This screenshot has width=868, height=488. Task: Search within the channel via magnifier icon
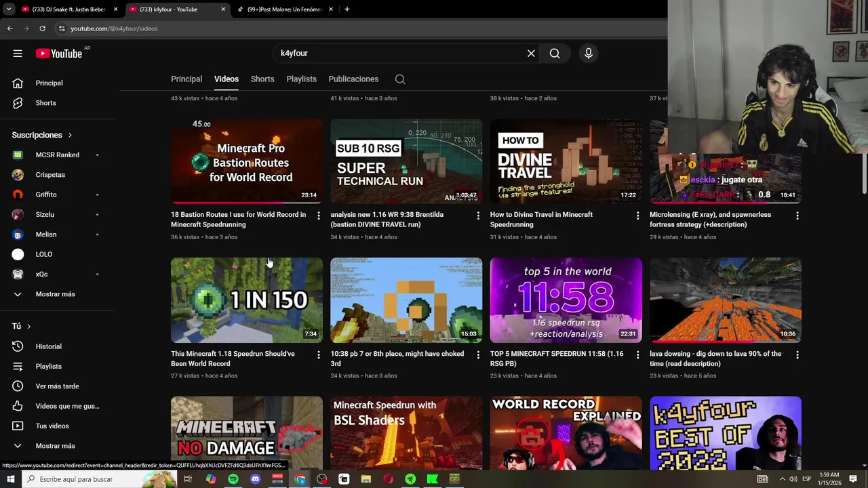pyautogui.click(x=400, y=79)
